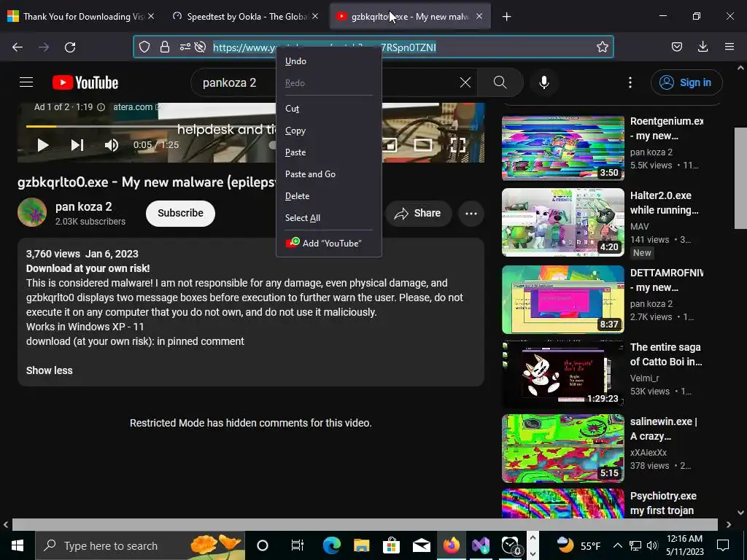The image size is (747, 560).
Task: Play the ad video
Action: coord(43,145)
